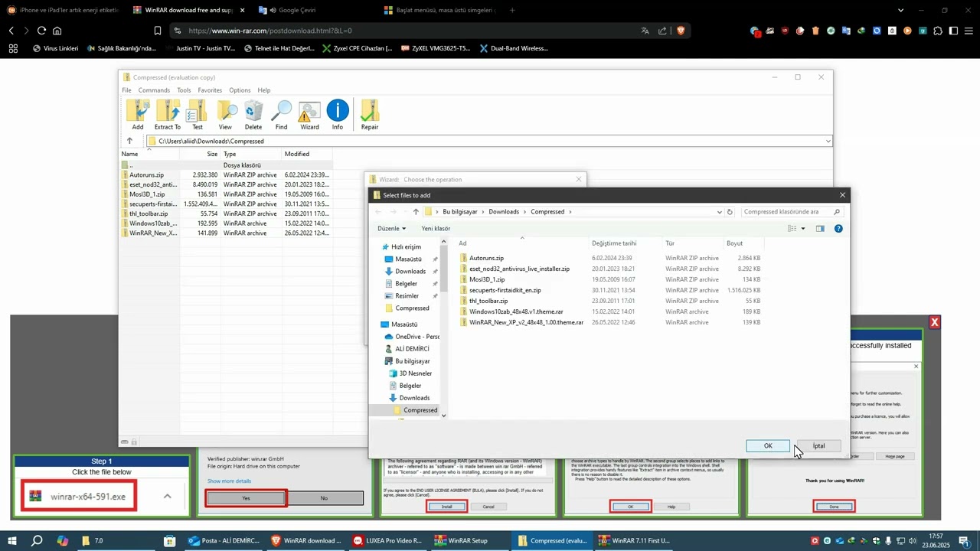Click the help icon in the file dialog
Image resolution: width=980 pixels, height=551 pixels.
[838, 228]
